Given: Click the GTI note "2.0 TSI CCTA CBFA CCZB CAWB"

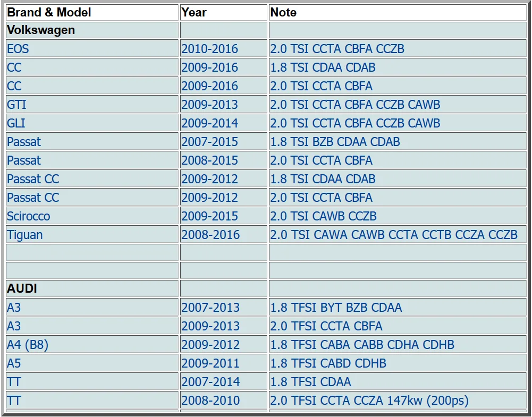Looking at the screenshot, I should coord(355,105).
